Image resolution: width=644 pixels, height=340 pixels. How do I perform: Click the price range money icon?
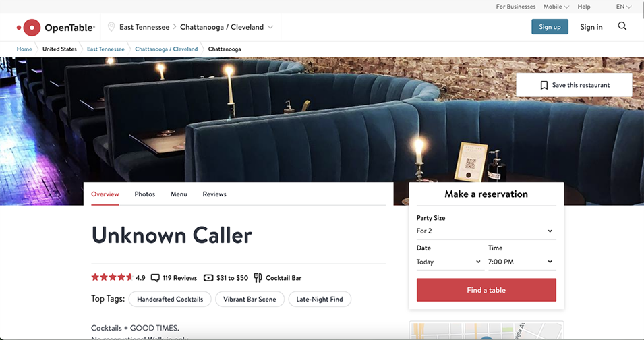pos(208,277)
